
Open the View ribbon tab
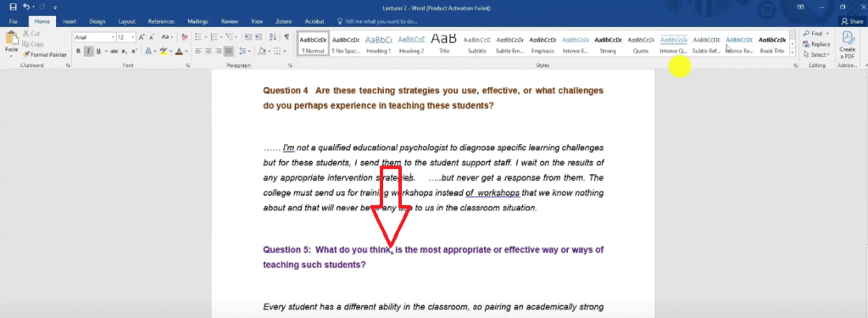coord(257,21)
